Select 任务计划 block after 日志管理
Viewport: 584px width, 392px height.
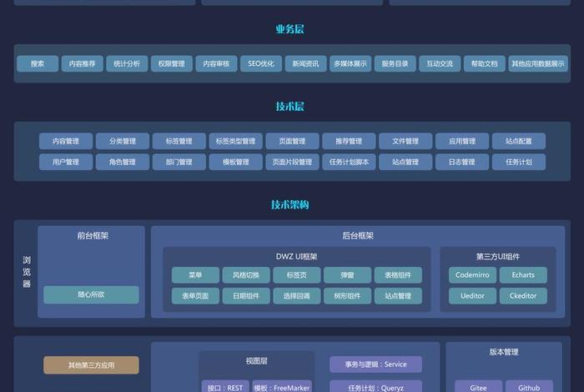(x=519, y=162)
